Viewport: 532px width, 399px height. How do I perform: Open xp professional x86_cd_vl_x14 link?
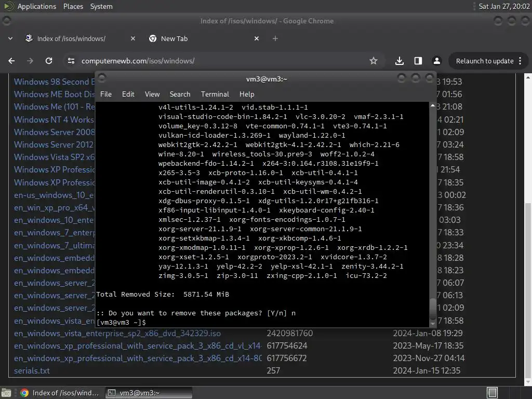[138, 345]
